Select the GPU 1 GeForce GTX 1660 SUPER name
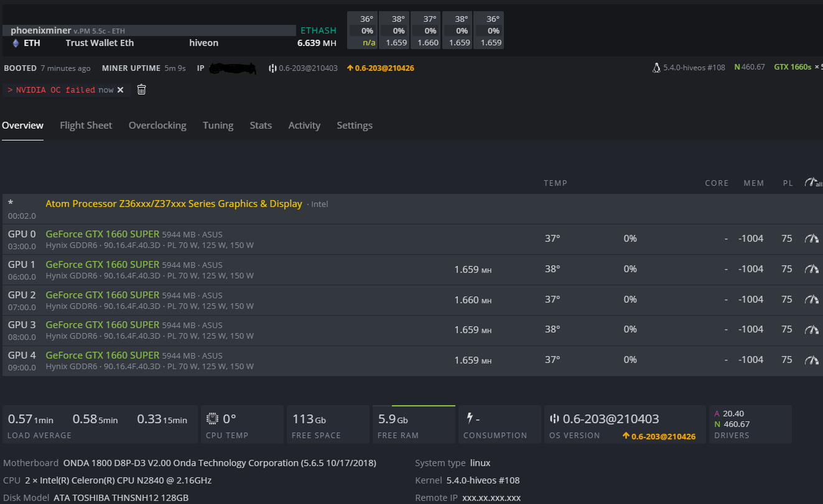The image size is (823, 504). click(x=103, y=264)
